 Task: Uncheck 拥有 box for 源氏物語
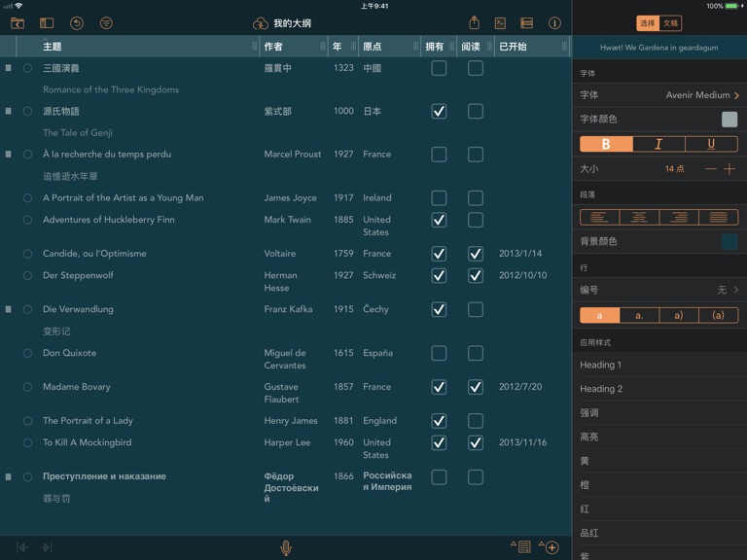coord(439,112)
